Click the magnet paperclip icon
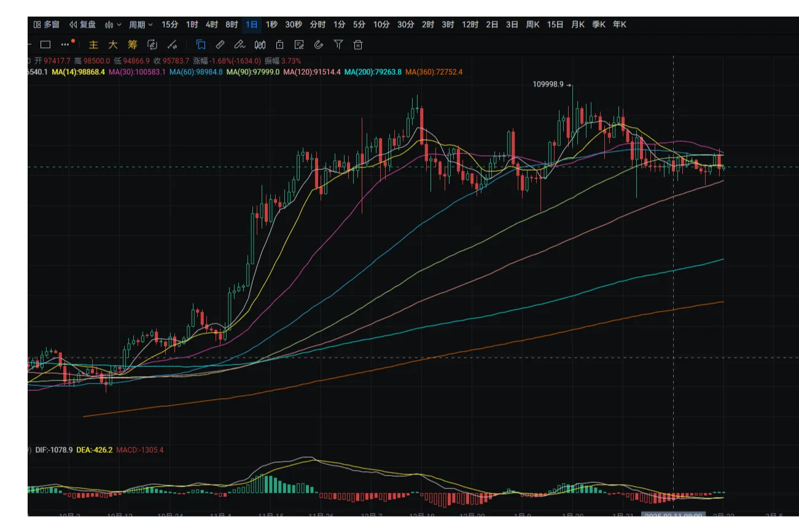This screenshot has width=799, height=532. click(318, 44)
